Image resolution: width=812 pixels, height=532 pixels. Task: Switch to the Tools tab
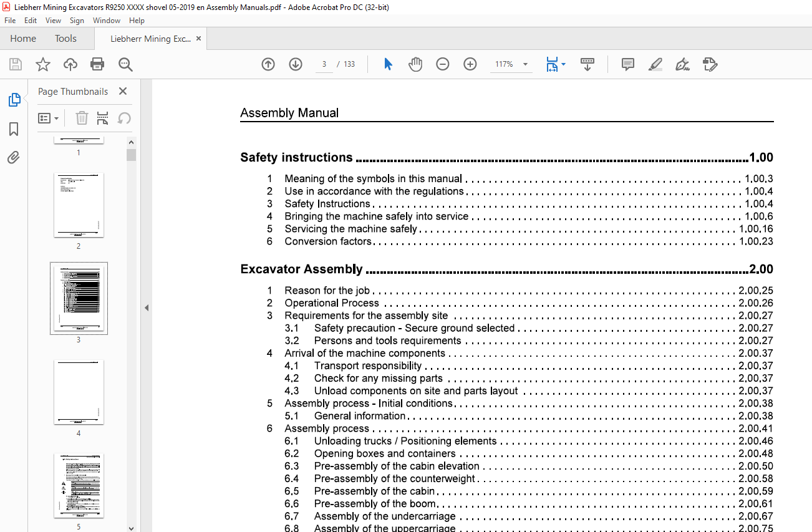tap(65, 39)
